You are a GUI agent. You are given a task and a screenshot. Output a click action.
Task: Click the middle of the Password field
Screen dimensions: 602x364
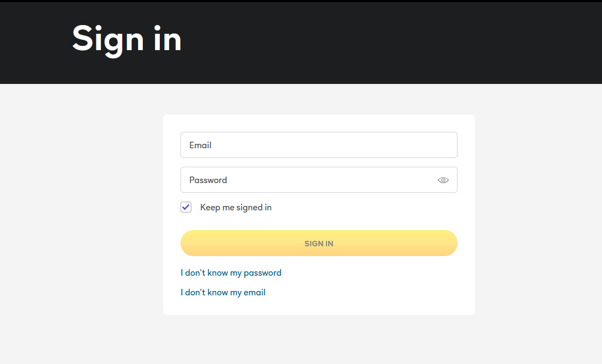(x=318, y=180)
